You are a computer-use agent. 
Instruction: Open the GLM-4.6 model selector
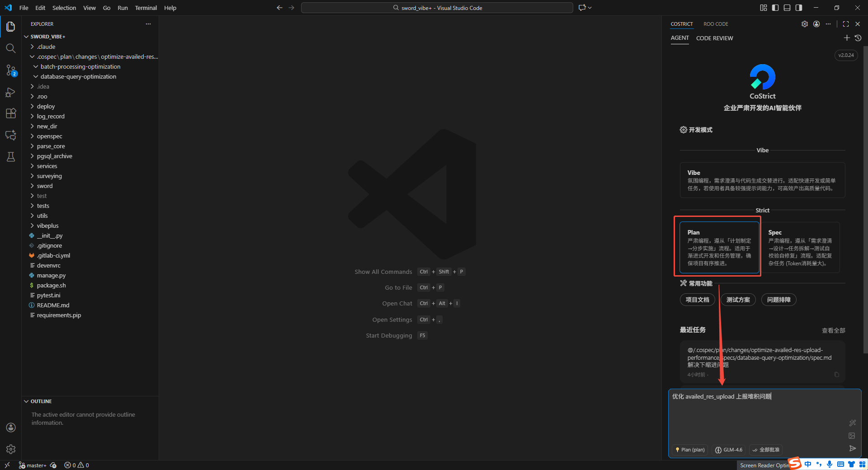[x=729, y=450]
